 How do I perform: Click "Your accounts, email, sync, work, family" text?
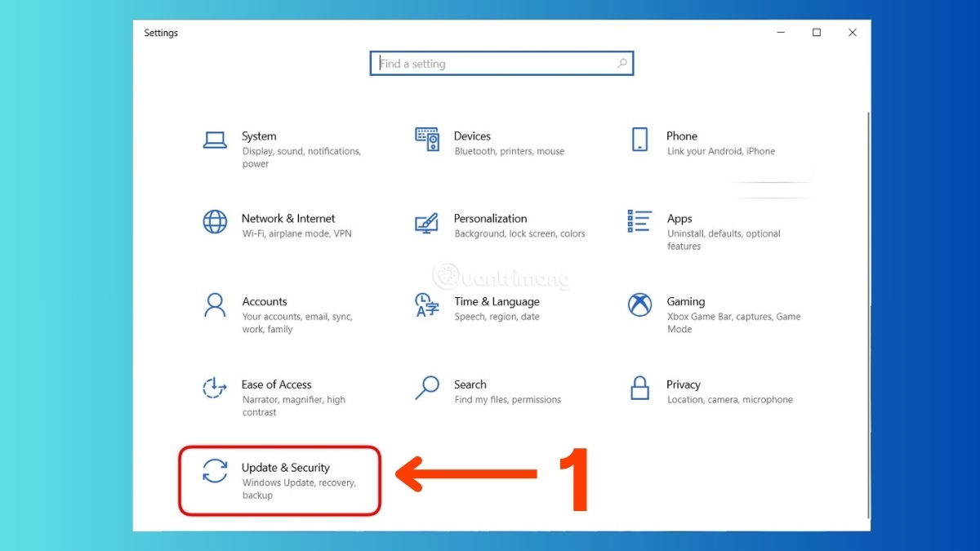pyautogui.click(x=297, y=323)
